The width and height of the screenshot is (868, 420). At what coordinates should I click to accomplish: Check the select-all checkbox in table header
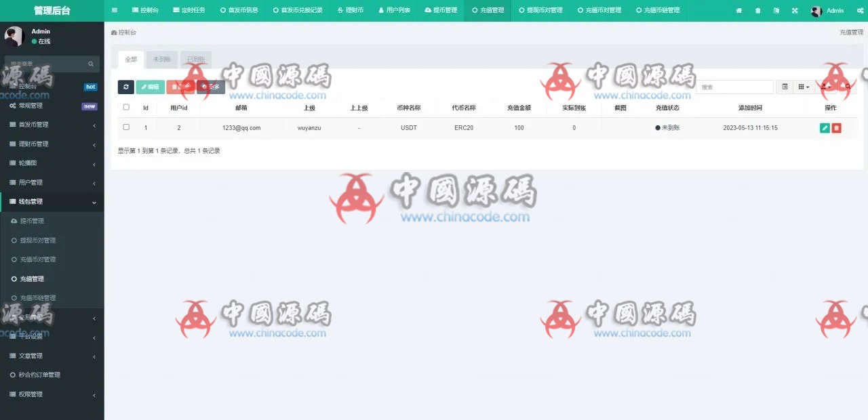[126, 107]
